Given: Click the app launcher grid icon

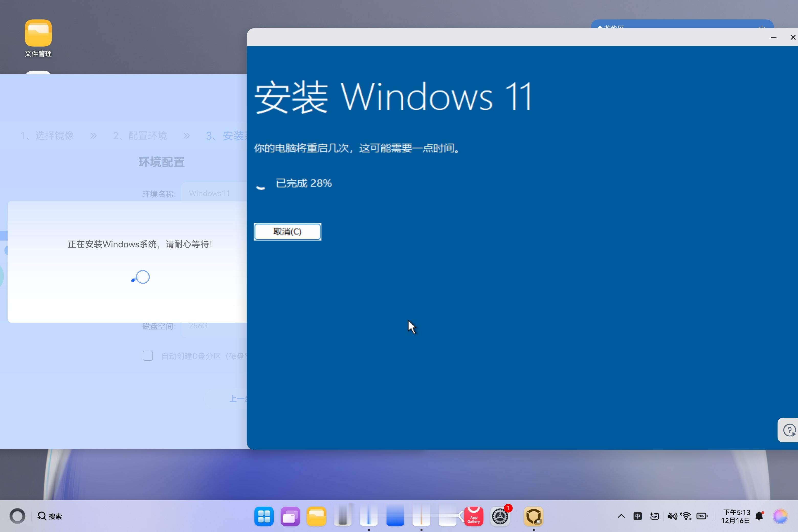Looking at the screenshot, I should click(x=264, y=516).
